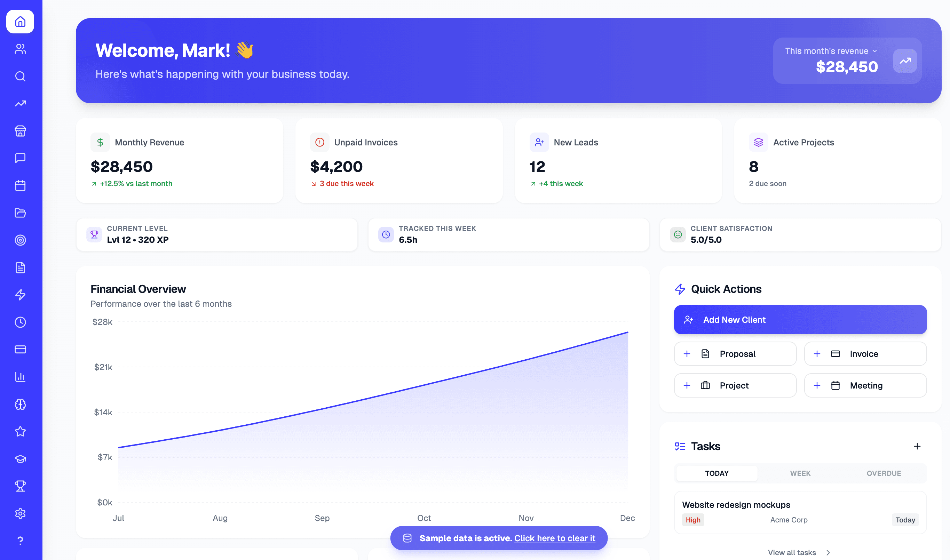Add a new task with the plus icon
Viewport: 950px width, 560px height.
(x=917, y=446)
